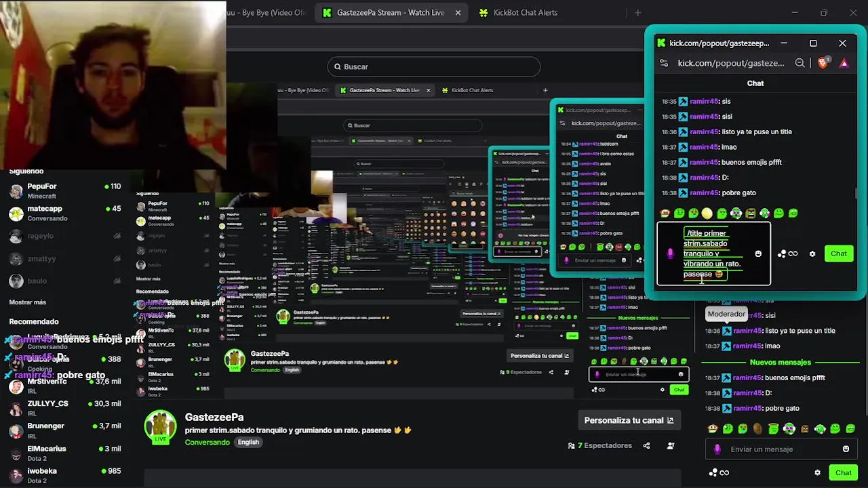This screenshot has width=868, height=488.
Task: Click user icon right of share icon
Action: [x=671, y=445]
